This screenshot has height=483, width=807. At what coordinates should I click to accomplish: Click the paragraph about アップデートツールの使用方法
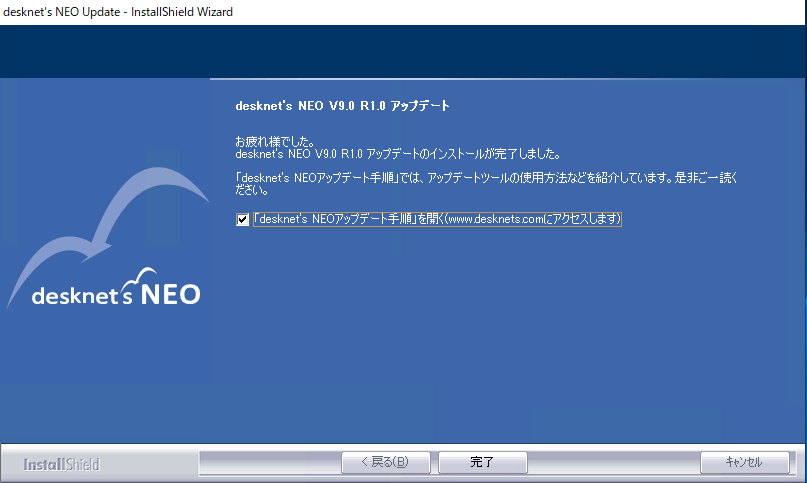pyautogui.click(x=486, y=184)
